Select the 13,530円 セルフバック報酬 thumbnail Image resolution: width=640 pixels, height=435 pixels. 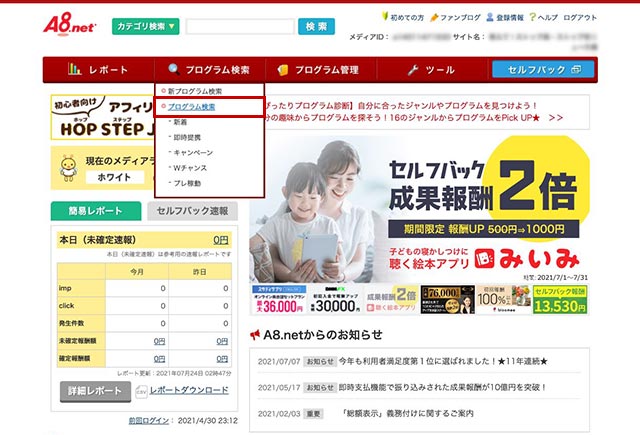(x=560, y=300)
